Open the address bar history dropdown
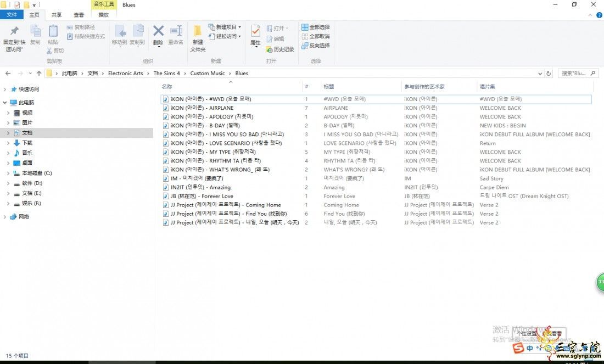The width and height of the screenshot is (604, 364). (x=540, y=73)
